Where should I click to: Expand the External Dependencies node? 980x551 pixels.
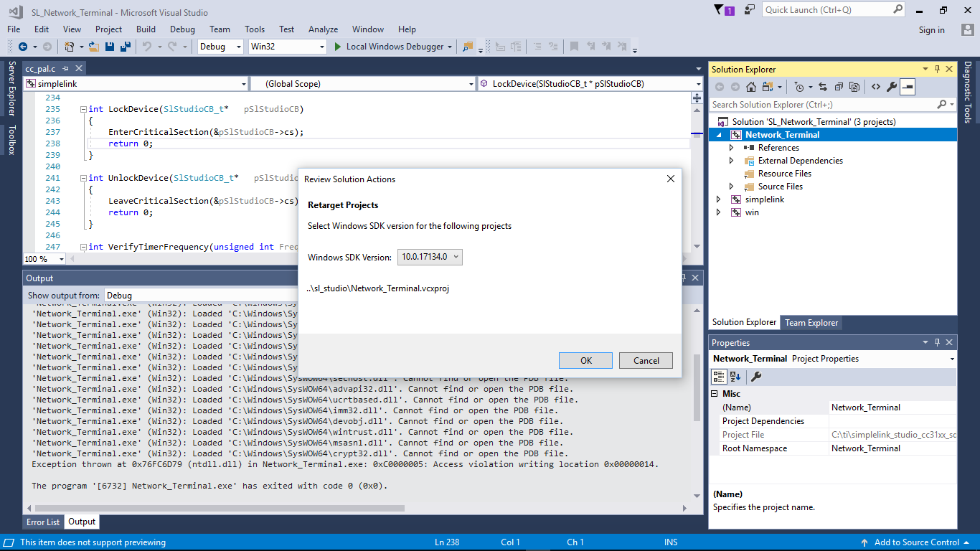(x=732, y=161)
